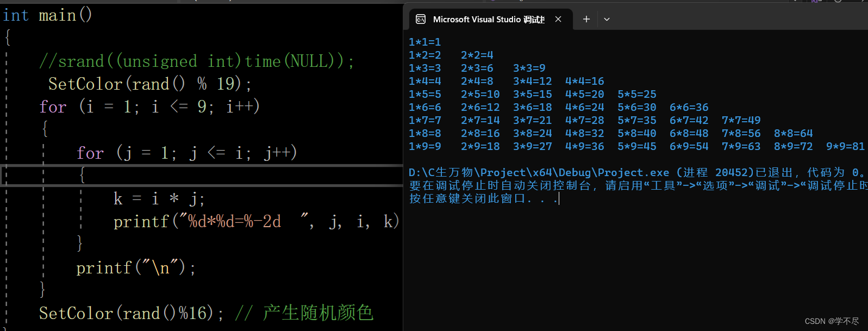This screenshot has height=331, width=868.
Task: Click the console line starting '要在调试停止时自动关闭控制台'
Action: pyautogui.click(x=638, y=185)
